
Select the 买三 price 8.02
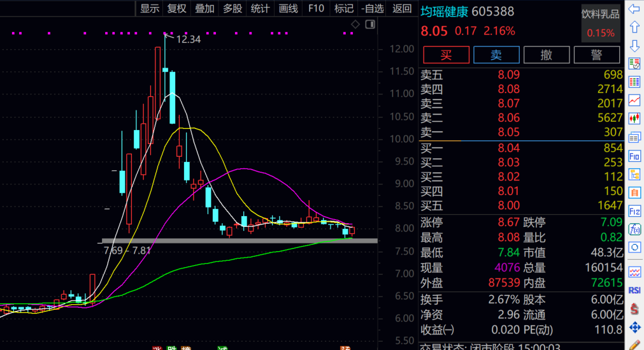[508, 177]
